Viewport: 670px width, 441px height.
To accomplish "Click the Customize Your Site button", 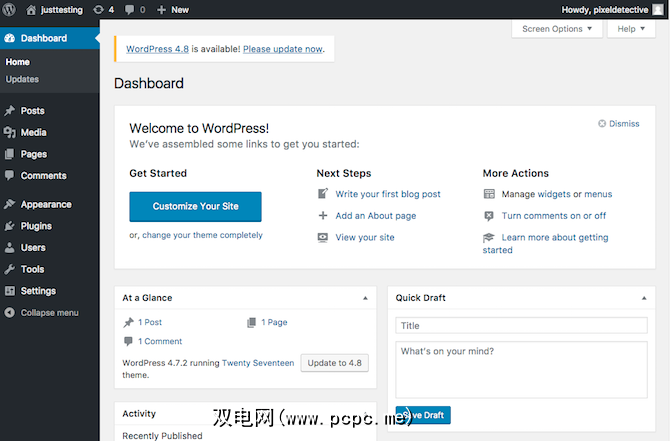I will click(x=195, y=206).
